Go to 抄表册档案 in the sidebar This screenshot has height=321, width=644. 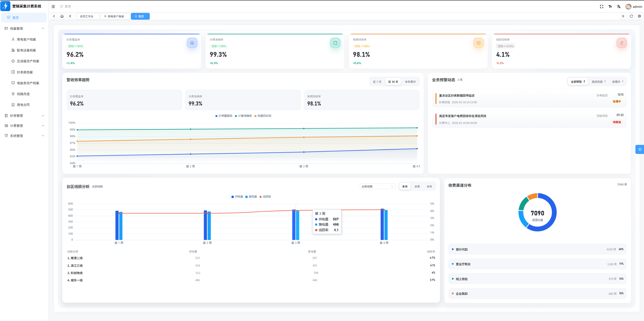tap(24, 72)
